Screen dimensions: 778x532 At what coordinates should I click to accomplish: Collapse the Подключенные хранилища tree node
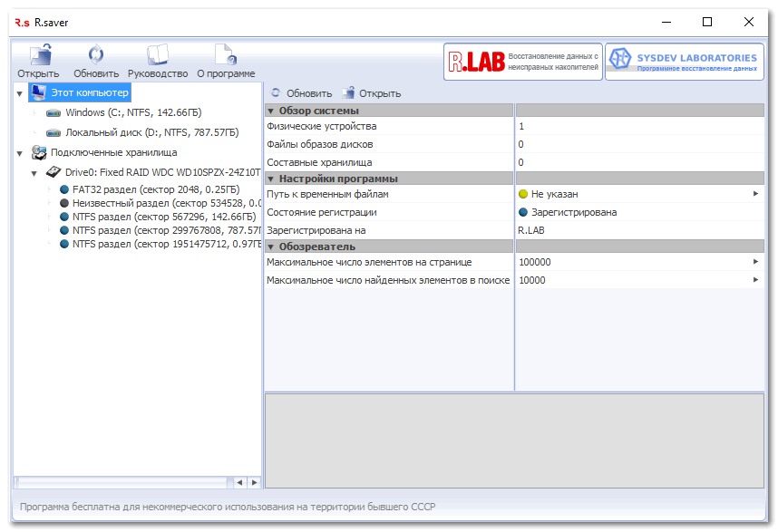(20, 153)
